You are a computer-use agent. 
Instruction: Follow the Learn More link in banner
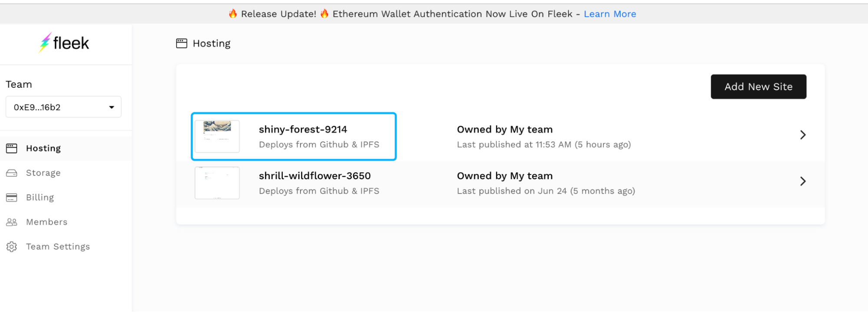[x=610, y=14]
